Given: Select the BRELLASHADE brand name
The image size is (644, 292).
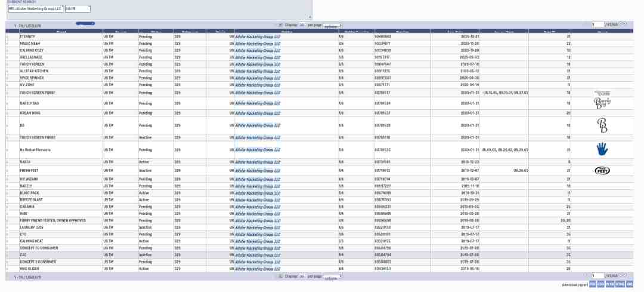Looking at the screenshot, I should (x=31, y=57).
